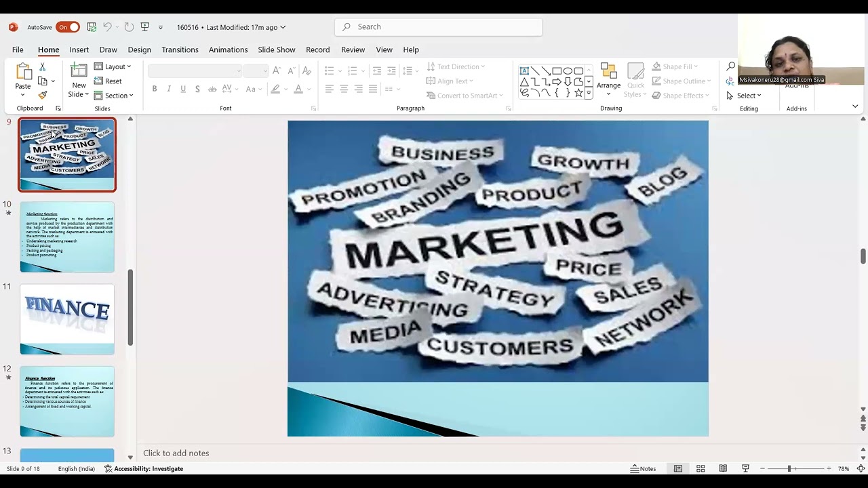This screenshot has height=488, width=868.
Task: Switch to the Insert tab
Action: [x=79, y=49]
